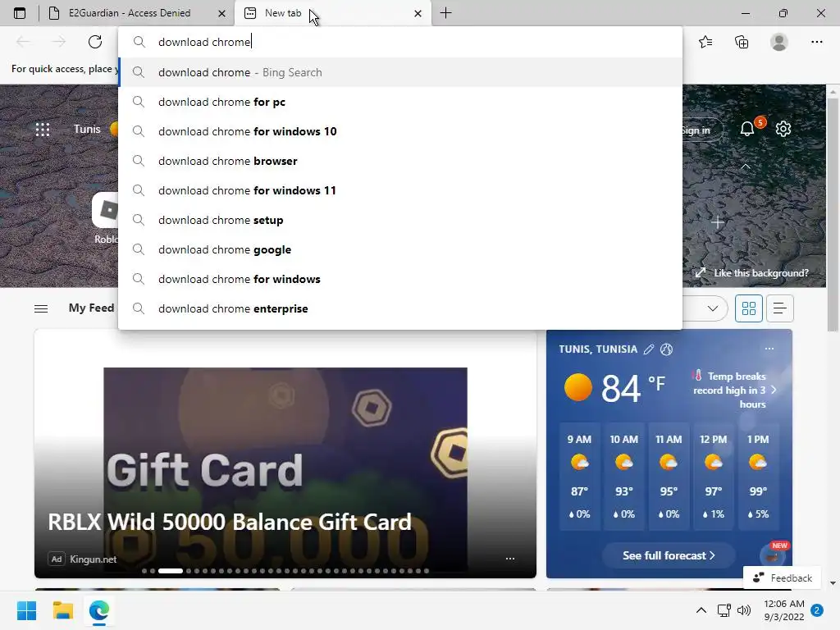Focus the address bar containing download chrome
The width and height of the screenshot is (840, 630).
[400, 42]
